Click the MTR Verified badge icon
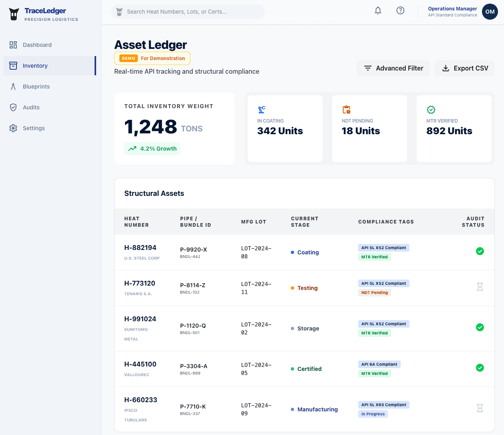The height and width of the screenshot is (435, 504). (x=431, y=109)
